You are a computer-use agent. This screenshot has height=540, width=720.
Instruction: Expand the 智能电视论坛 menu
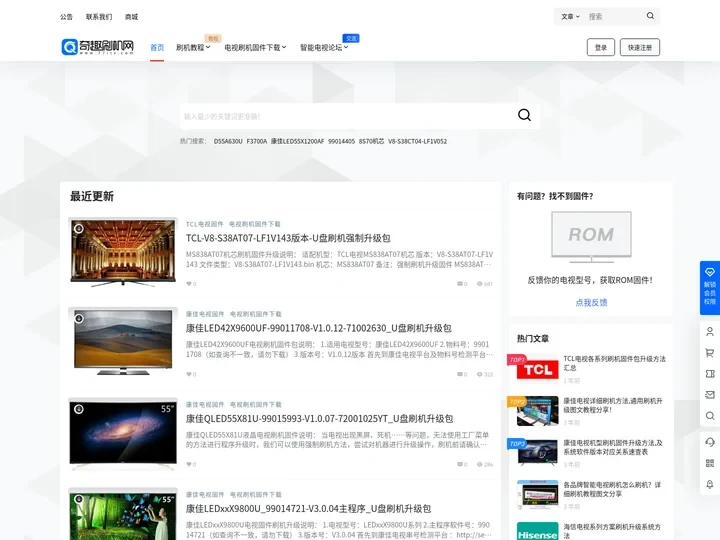(x=324, y=47)
